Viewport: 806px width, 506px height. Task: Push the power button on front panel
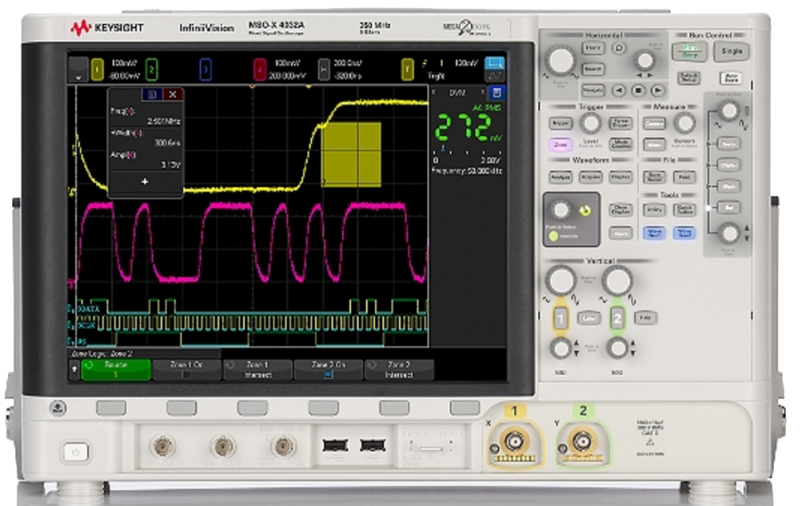(76, 452)
